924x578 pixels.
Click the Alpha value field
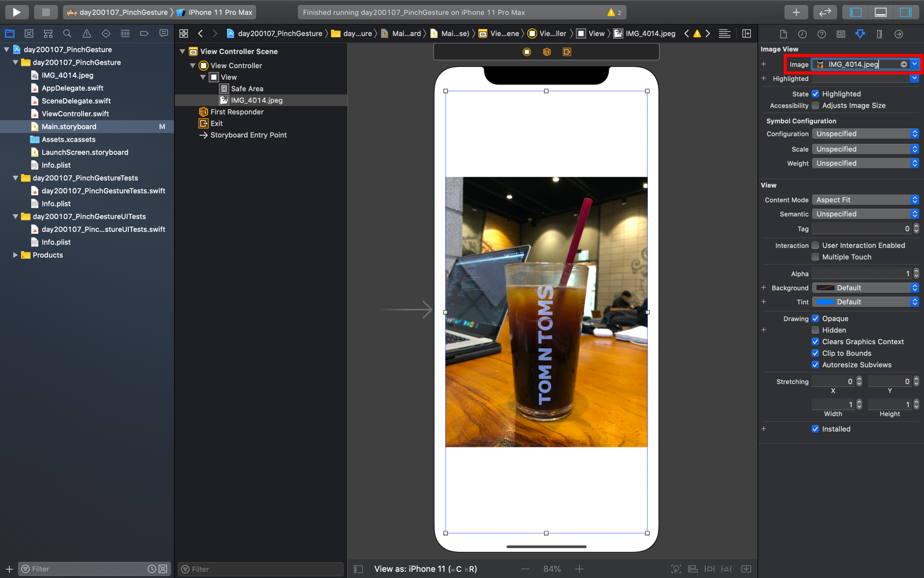[x=861, y=274]
